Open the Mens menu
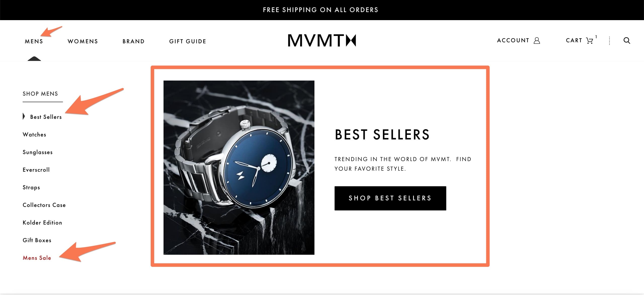This screenshot has width=644, height=295. pos(34,41)
